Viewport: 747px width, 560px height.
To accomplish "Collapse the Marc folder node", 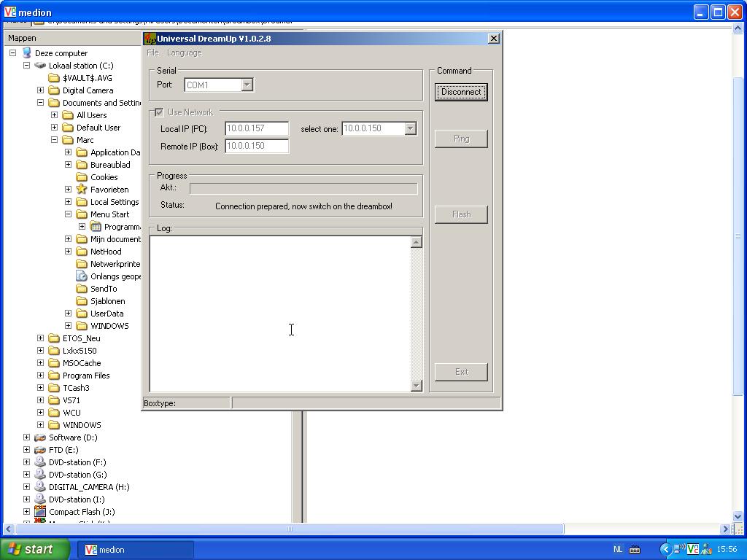I will (x=54, y=139).
